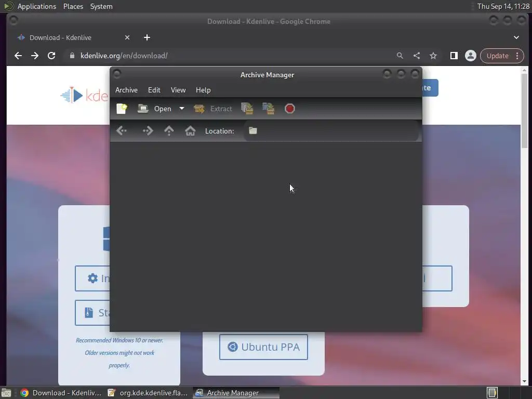Open the System menu in top panel
Image resolution: width=532 pixels, height=399 pixels.
101,6
